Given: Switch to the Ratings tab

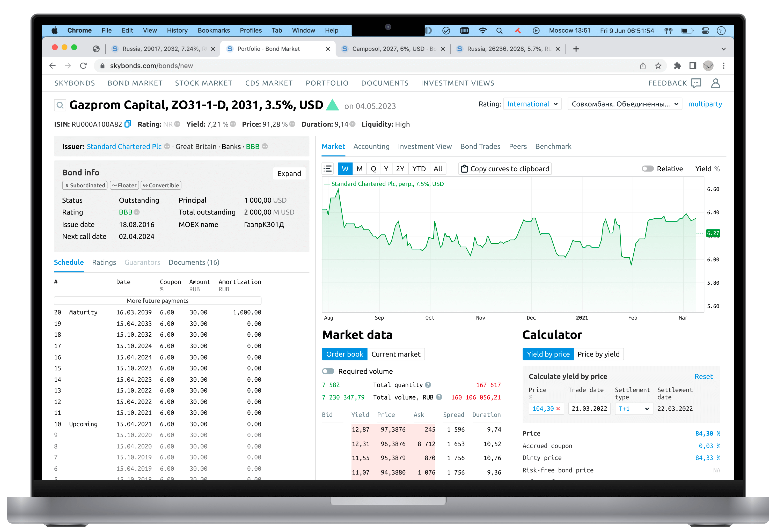Looking at the screenshot, I should pos(104,262).
